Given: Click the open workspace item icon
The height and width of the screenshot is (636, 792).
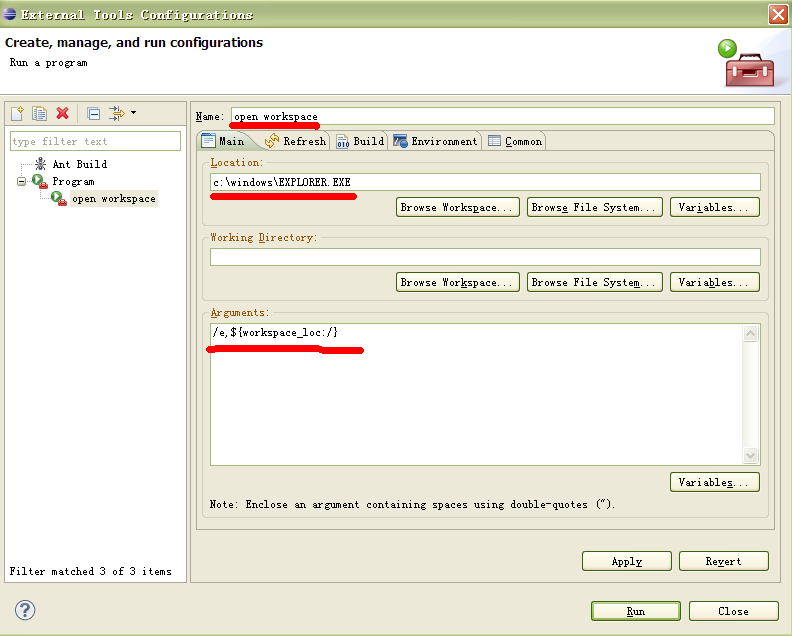Looking at the screenshot, I should tap(59, 199).
